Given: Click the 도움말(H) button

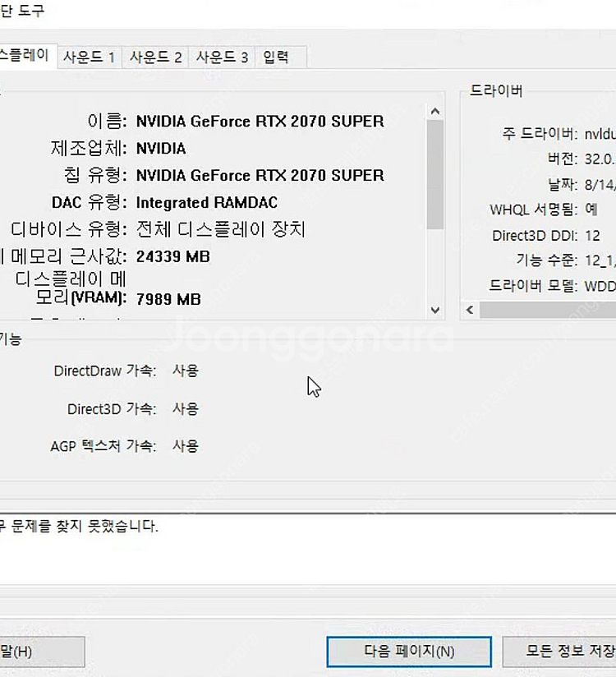Looking at the screenshot, I should coord(42,652).
